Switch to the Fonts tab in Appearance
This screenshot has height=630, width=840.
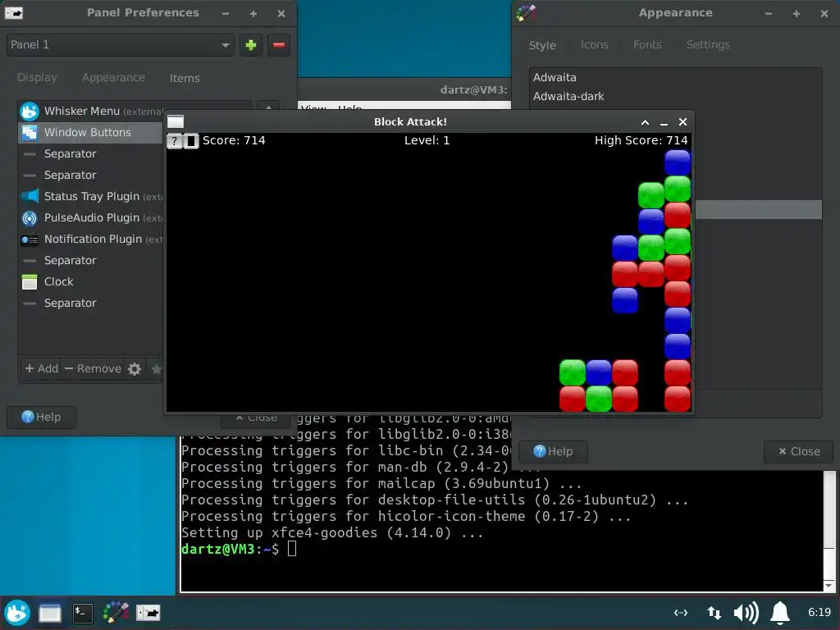coord(647,44)
